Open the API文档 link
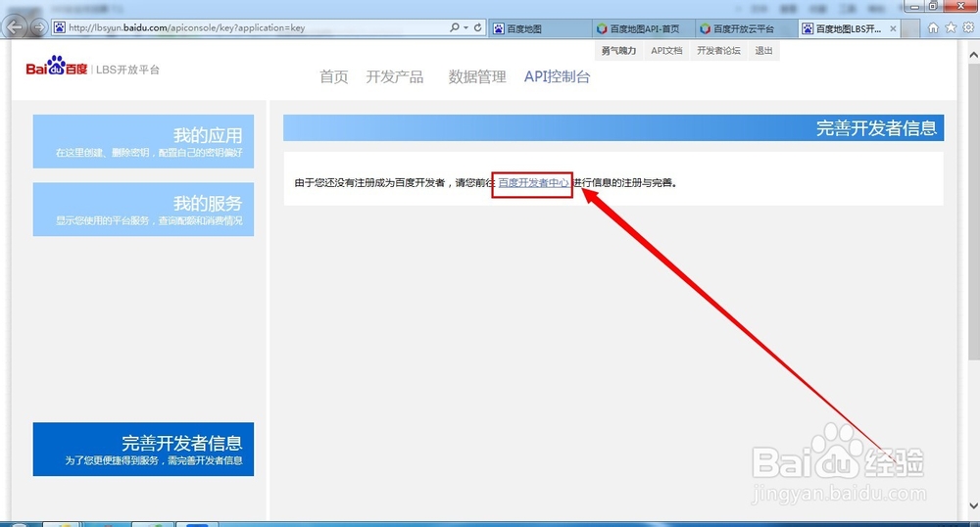 click(666, 51)
